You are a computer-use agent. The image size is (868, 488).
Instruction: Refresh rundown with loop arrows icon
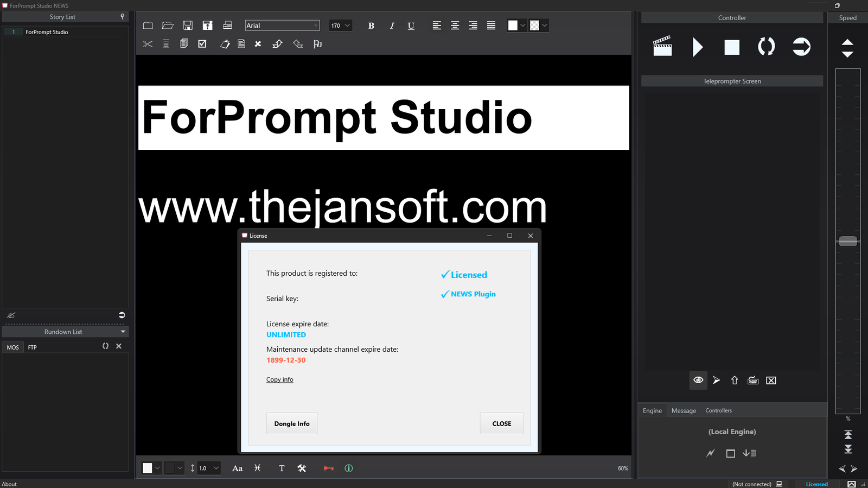coord(106,346)
